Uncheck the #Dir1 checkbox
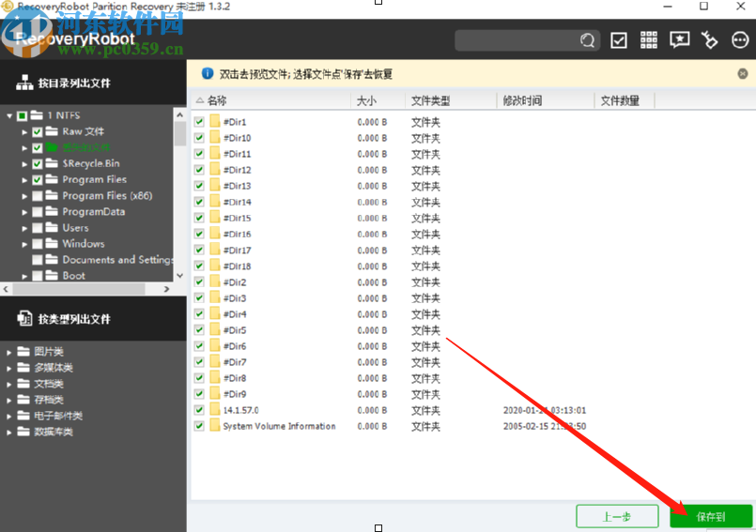This screenshot has width=756, height=532. (199, 121)
